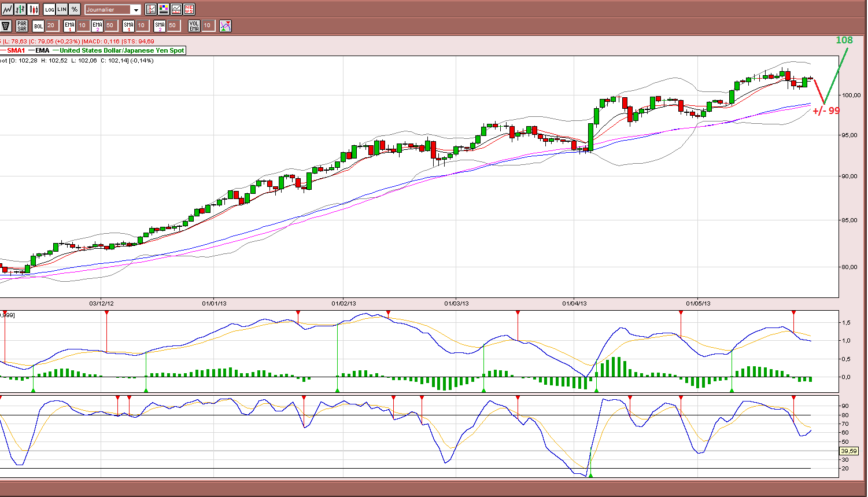Click the VOL EMA period field
Image resolution: width=868 pixels, height=497 pixels.
[208, 25]
